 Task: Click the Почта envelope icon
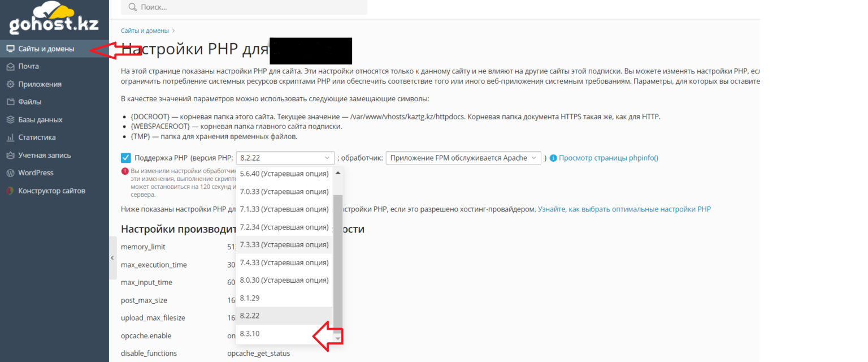10,67
